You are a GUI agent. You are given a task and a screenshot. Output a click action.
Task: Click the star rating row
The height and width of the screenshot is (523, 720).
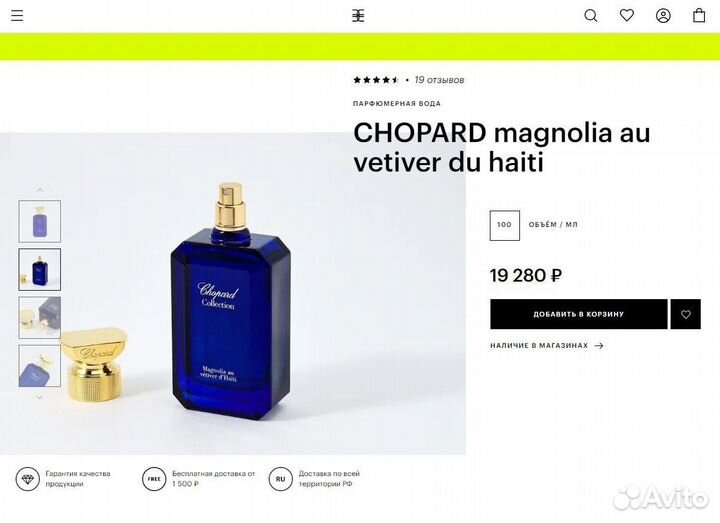tap(376, 80)
